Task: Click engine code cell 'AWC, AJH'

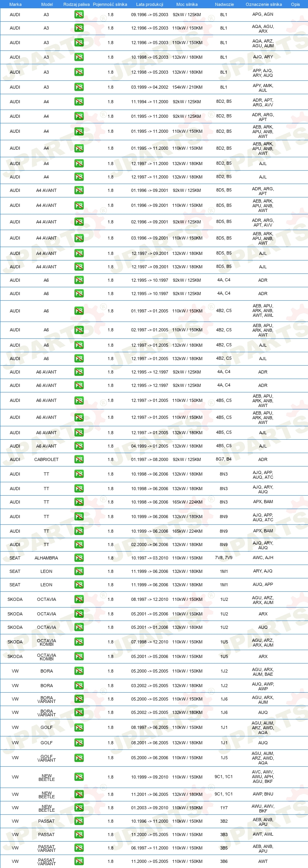Action: pos(263,558)
